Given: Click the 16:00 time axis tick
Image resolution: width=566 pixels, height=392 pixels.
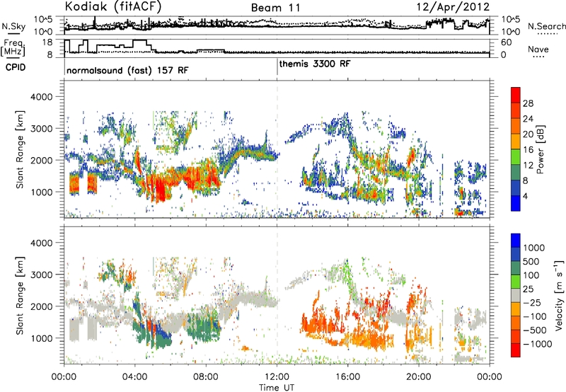Looking at the screenshot, I should point(347,377).
